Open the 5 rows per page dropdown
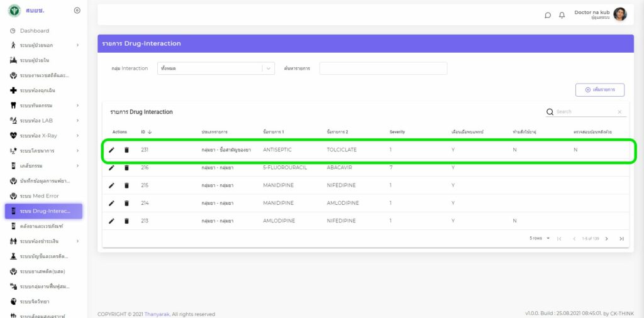644x318 pixels. [540, 239]
